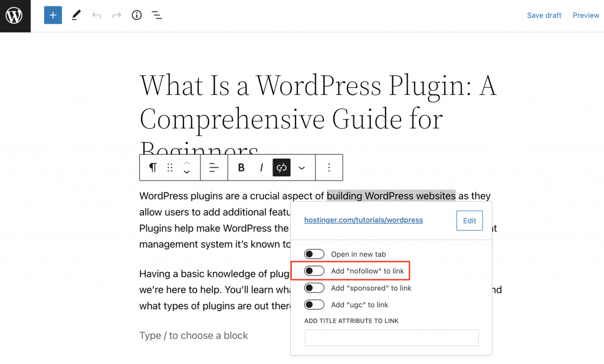Toggle Add "nofollow" to link
This screenshot has height=364, width=604.
(314, 270)
